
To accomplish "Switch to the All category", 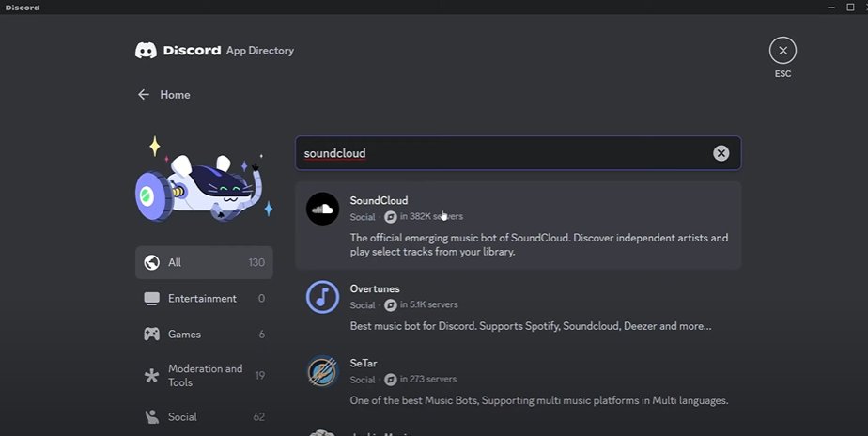I will 204,262.
